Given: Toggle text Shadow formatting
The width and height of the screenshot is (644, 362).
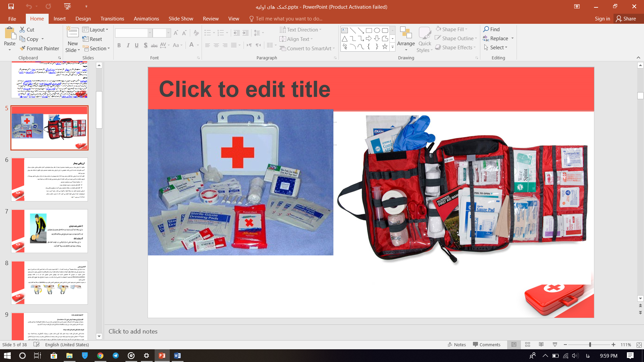Looking at the screenshot, I should (145, 45).
